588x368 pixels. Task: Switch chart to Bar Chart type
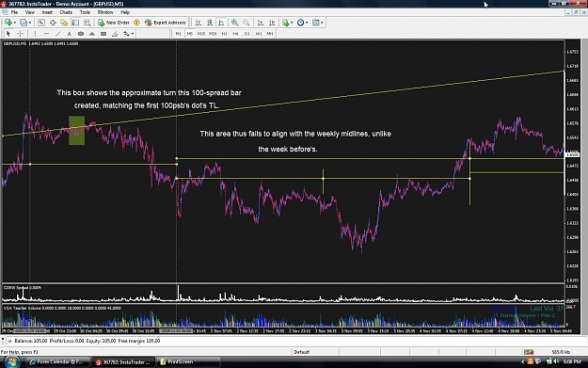pyautogui.click(x=199, y=23)
